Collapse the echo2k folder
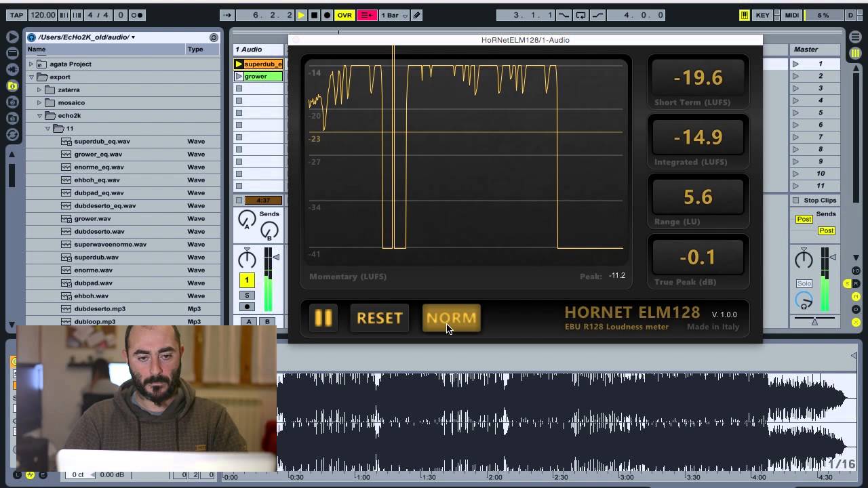868x488 pixels. pos(39,115)
